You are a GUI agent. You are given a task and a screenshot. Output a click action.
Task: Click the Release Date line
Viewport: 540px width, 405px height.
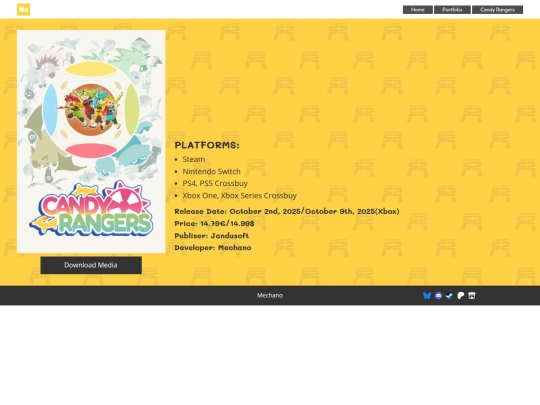[x=287, y=211]
